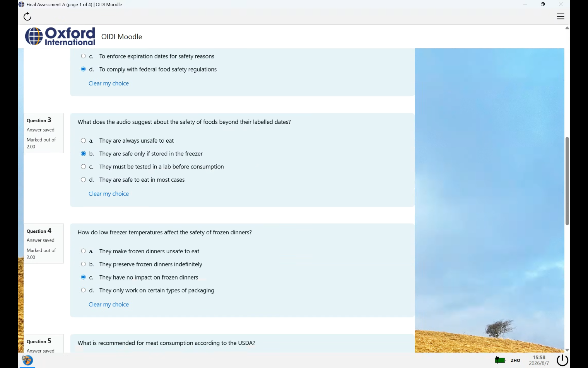Clear my choice below federal food safety answer
This screenshot has width=588, height=368.
coord(109,83)
